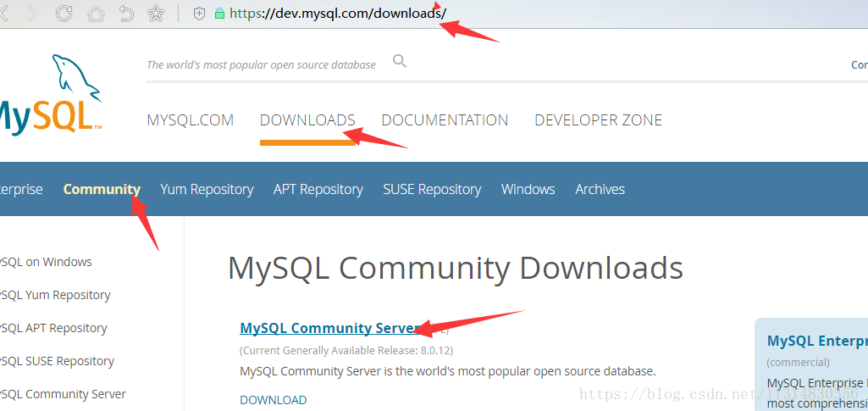Go to browser home icon

[97, 14]
